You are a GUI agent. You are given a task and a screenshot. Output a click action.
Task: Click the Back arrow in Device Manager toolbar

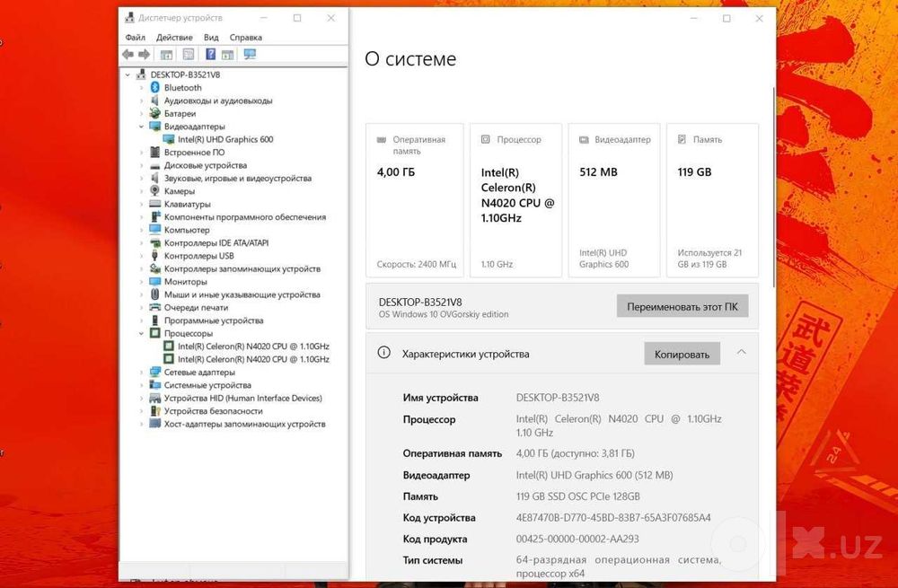[128, 55]
